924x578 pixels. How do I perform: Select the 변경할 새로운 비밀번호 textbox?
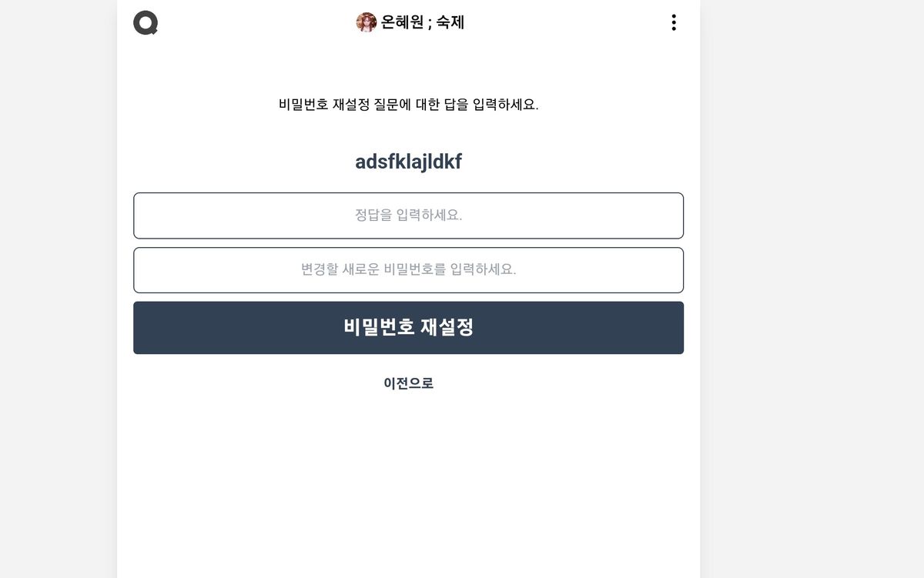point(408,270)
